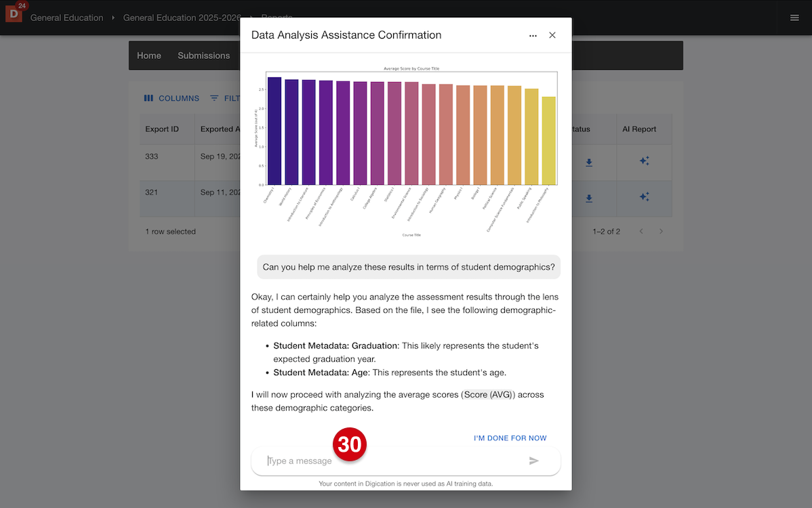The height and width of the screenshot is (508, 812).
Task: Close the Data Analysis Assistance dialog
Action: click(x=552, y=35)
